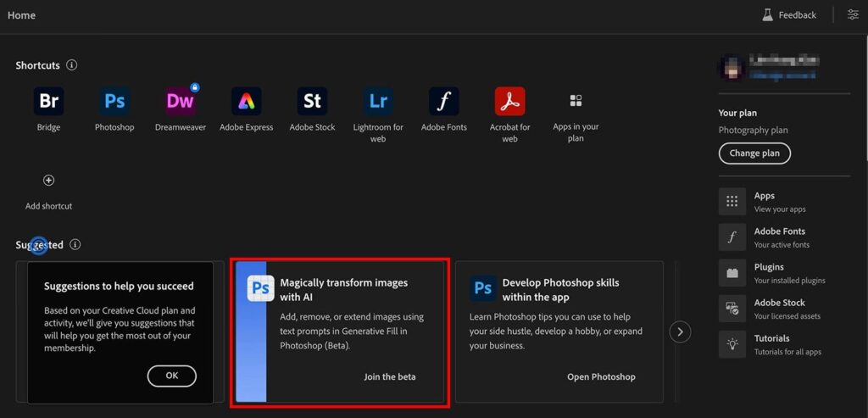Click the Open Photoshop link
The height and width of the screenshot is (418, 868).
(x=601, y=376)
